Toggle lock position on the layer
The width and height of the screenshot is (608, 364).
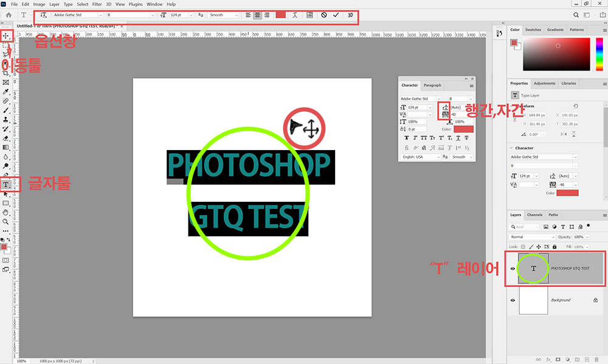coord(538,247)
